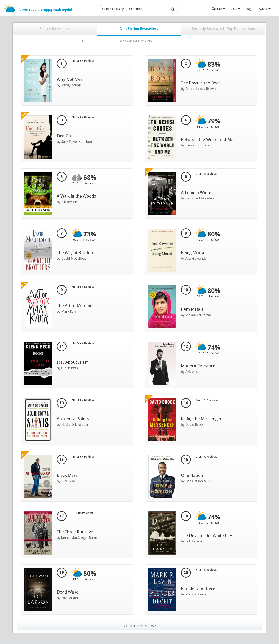Click the I Am Malala book cover
279x644 pixels.
[162, 307]
